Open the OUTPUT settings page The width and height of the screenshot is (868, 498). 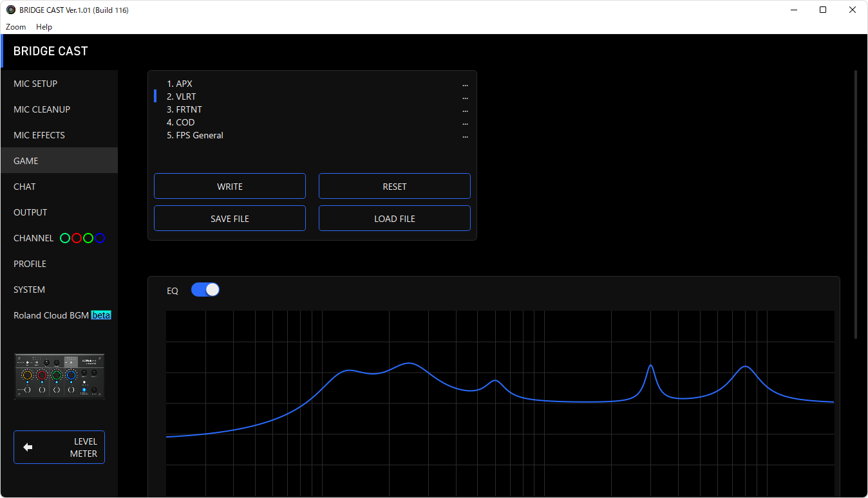(59, 212)
